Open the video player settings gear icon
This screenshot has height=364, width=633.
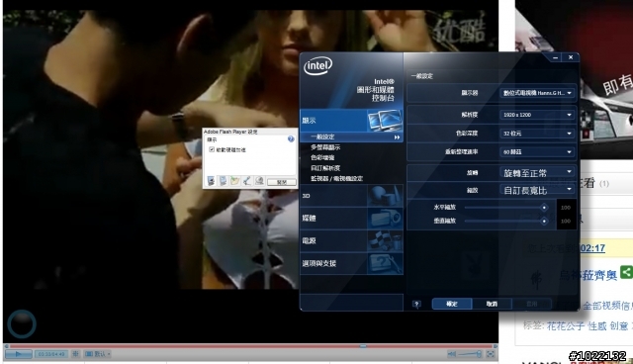(x=75, y=354)
